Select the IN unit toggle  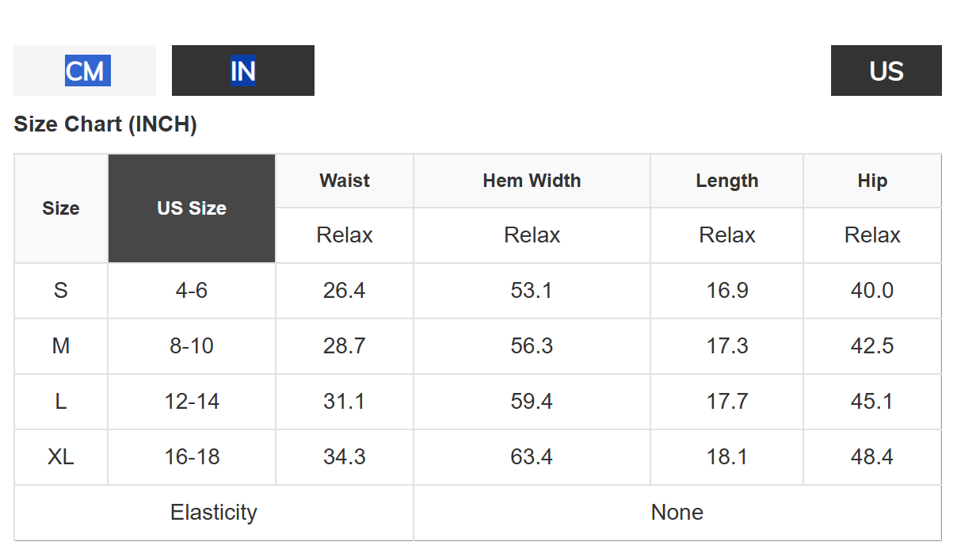tap(243, 71)
